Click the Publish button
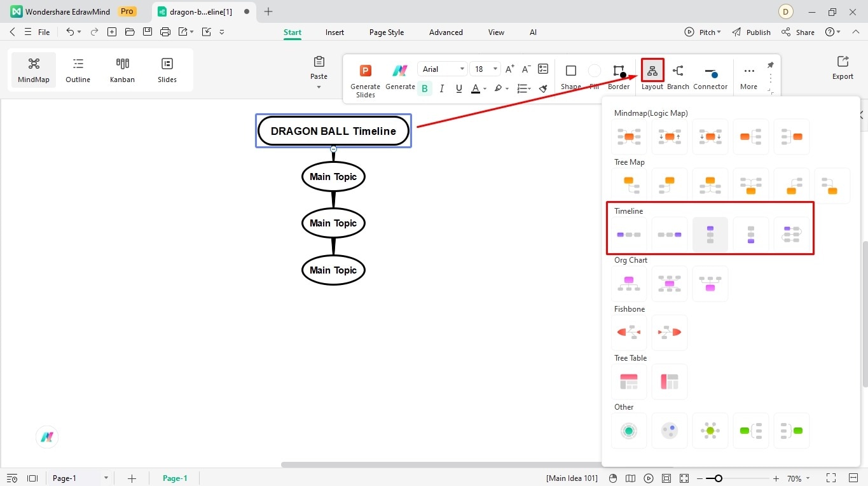This screenshot has height=486, width=868. (751, 32)
